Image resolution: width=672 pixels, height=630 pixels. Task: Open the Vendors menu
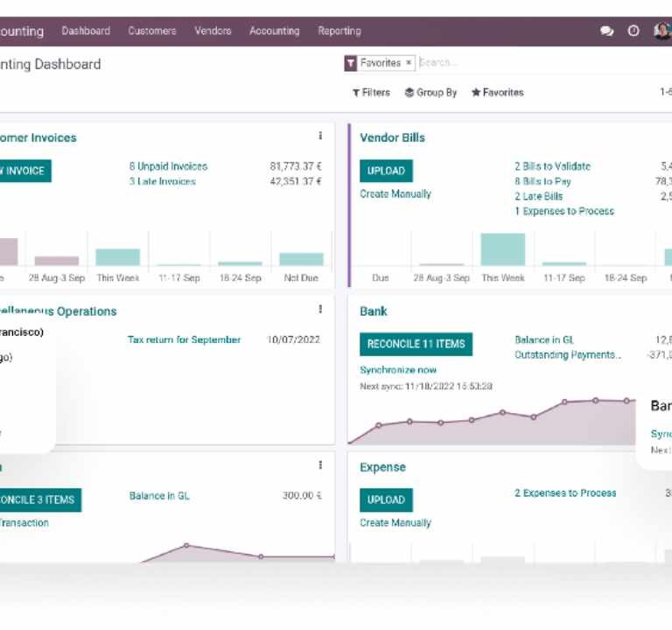[213, 31]
